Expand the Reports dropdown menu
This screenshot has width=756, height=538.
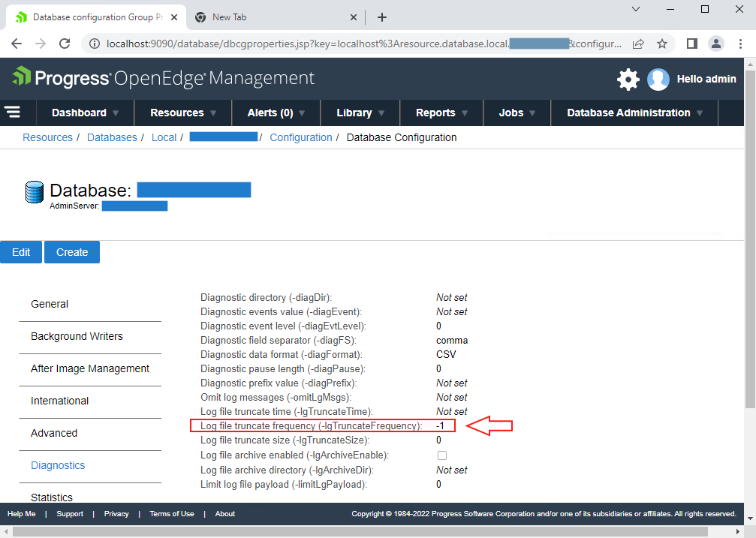[441, 113]
